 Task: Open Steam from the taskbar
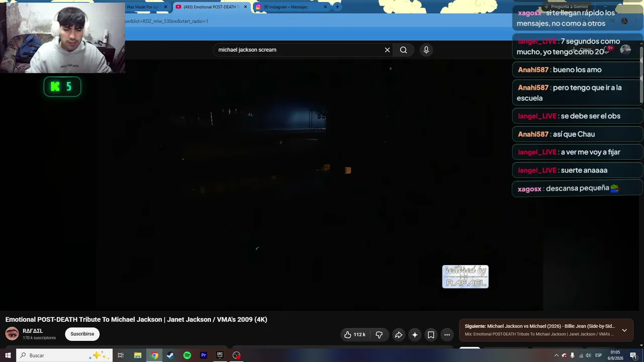coord(171,355)
